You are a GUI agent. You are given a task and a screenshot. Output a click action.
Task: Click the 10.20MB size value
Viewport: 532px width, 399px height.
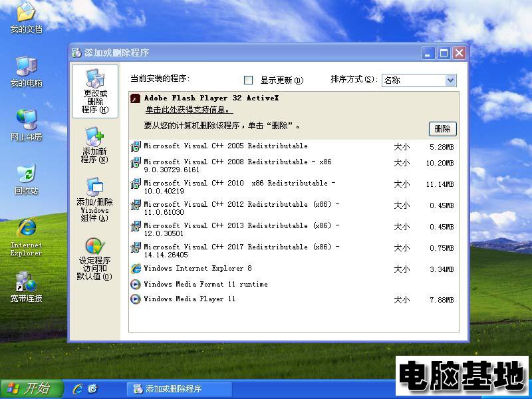(440, 163)
